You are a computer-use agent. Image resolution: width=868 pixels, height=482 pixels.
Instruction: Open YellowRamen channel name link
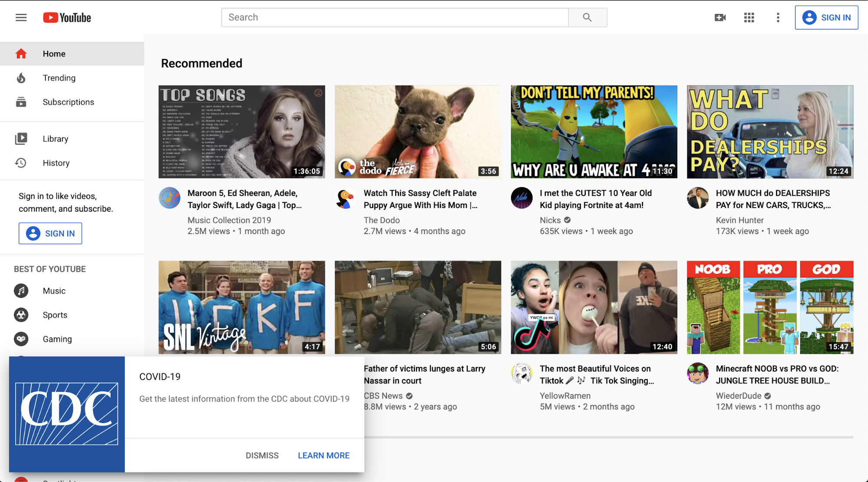(x=565, y=396)
